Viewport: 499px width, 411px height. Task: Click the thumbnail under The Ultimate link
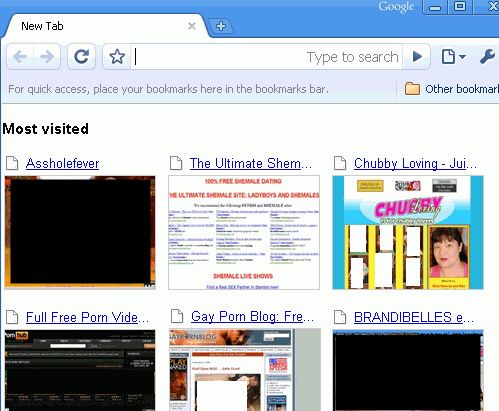244,232
